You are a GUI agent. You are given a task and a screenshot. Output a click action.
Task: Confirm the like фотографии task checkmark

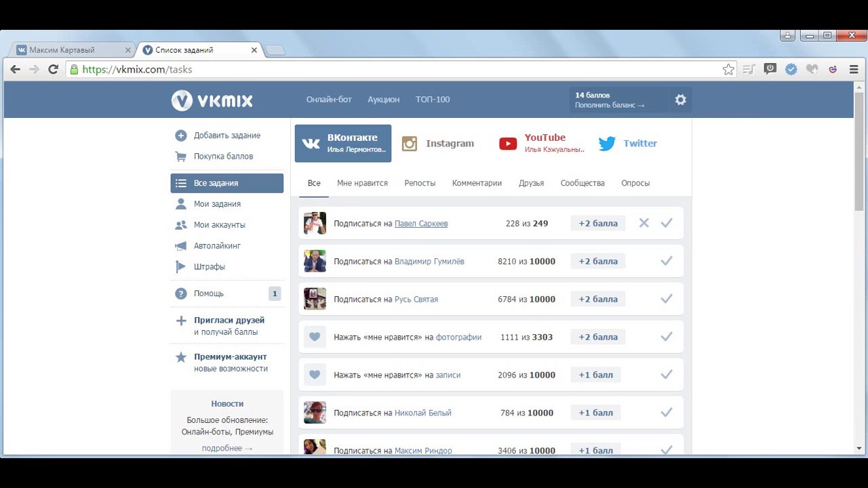667,337
